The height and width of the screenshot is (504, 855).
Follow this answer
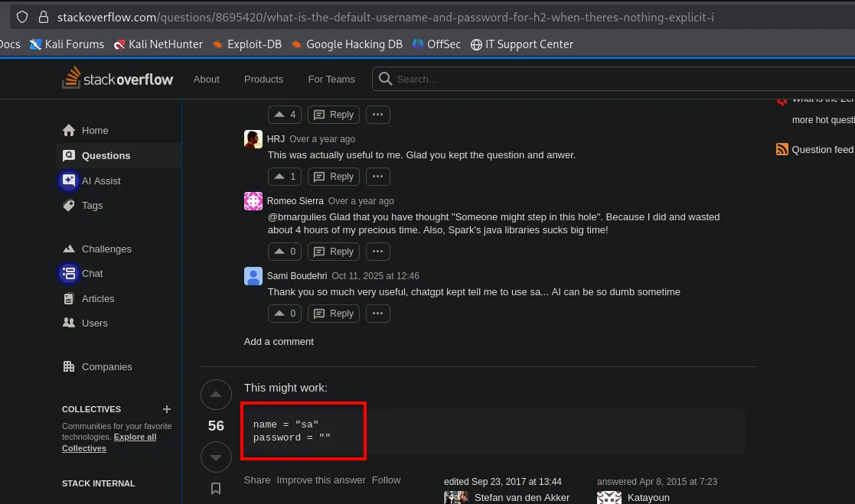point(386,480)
